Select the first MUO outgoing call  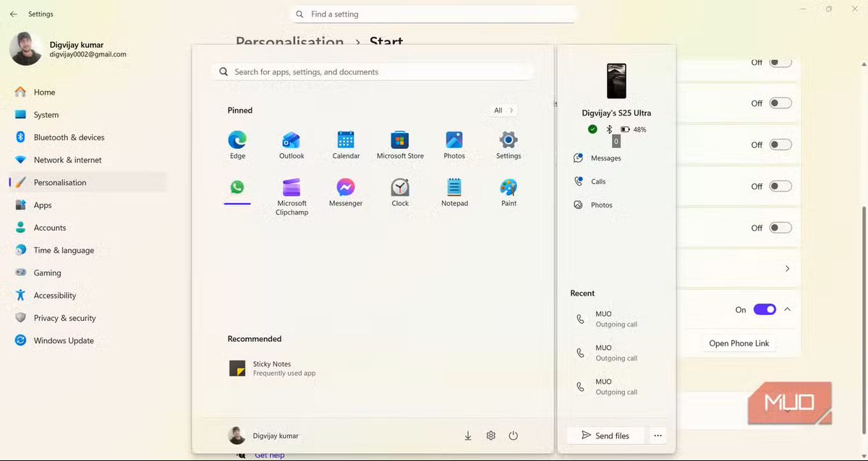click(x=617, y=319)
